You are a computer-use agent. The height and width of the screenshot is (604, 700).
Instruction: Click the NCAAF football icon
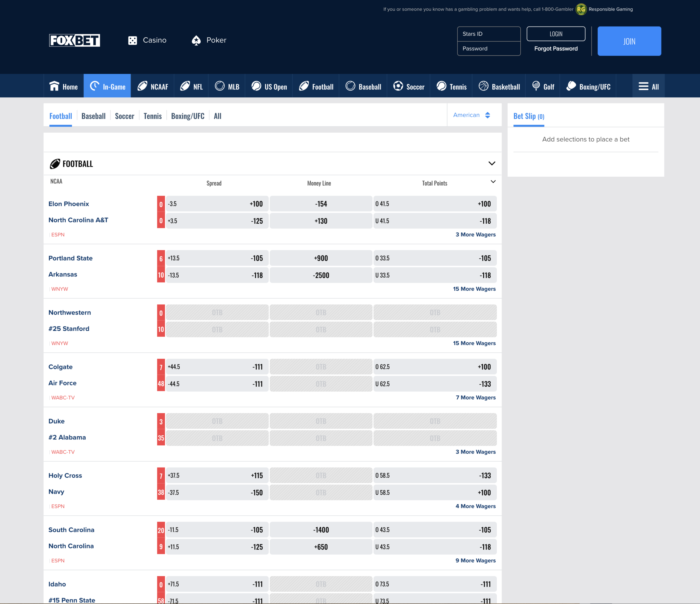[x=142, y=86]
